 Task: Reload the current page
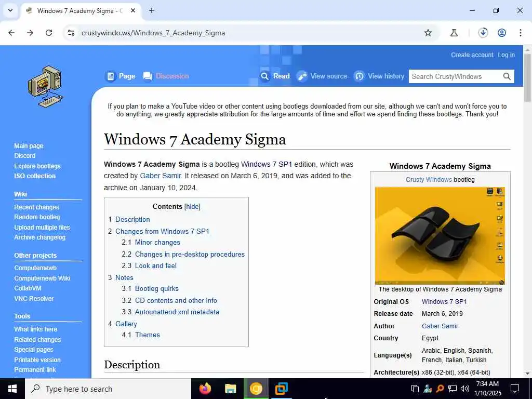pos(49,33)
